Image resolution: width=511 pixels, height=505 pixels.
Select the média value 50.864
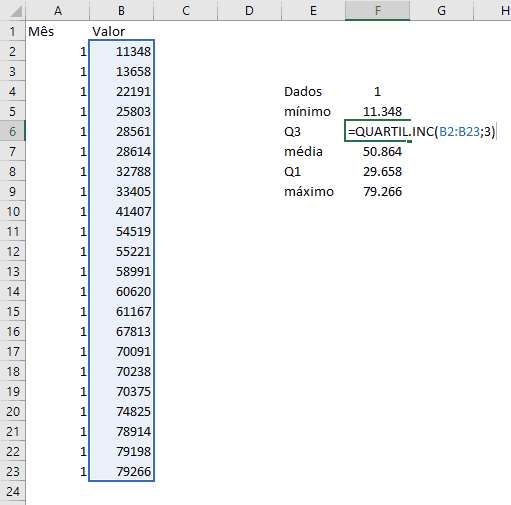pos(377,151)
